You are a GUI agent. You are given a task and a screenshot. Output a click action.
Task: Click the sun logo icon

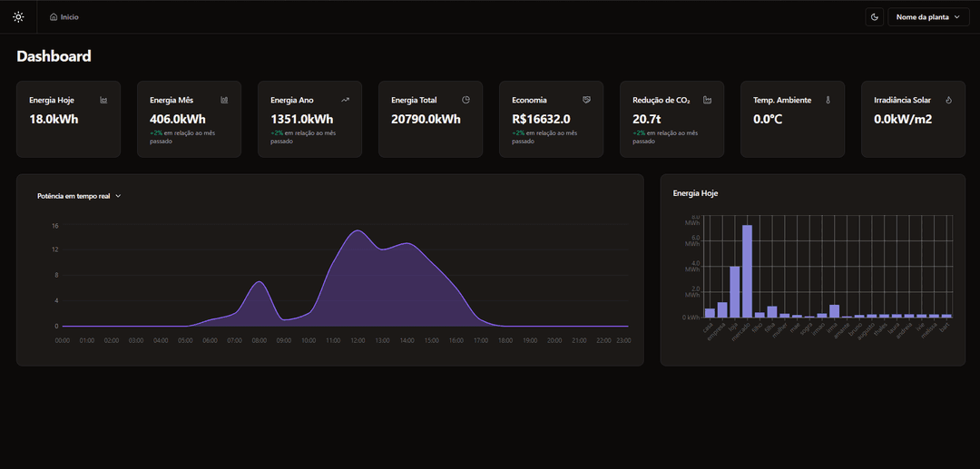tap(18, 17)
